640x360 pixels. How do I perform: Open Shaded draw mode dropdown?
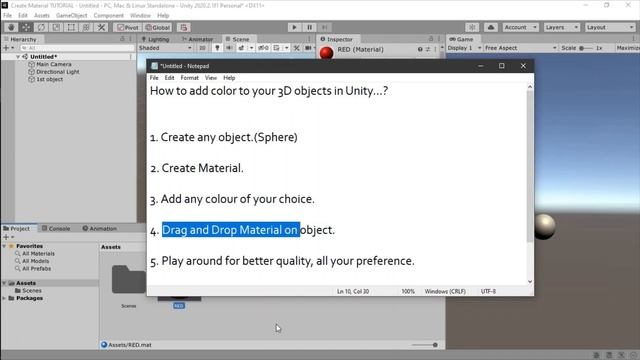165,48
